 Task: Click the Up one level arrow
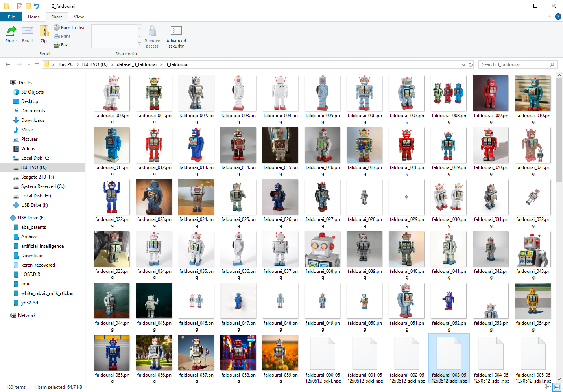(x=37, y=64)
